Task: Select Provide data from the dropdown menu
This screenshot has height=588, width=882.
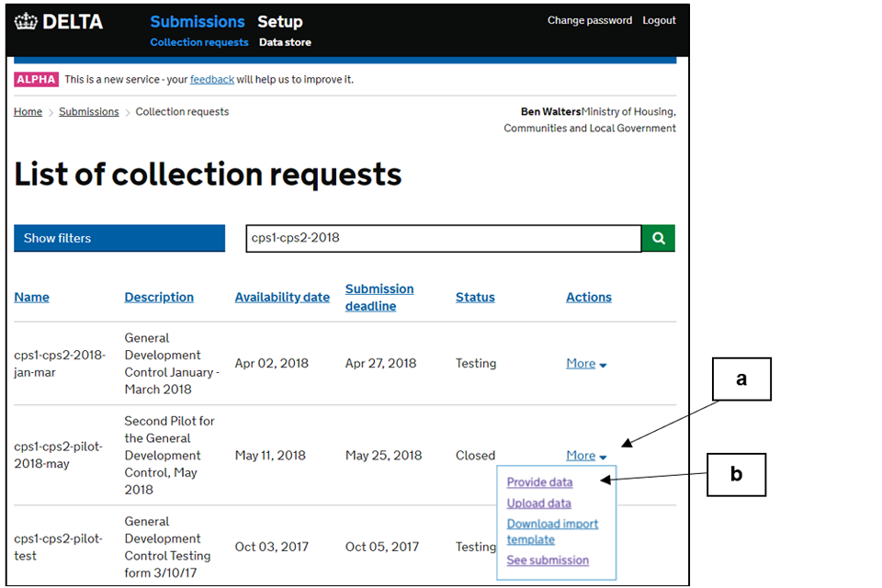Action: pyautogui.click(x=539, y=482)
